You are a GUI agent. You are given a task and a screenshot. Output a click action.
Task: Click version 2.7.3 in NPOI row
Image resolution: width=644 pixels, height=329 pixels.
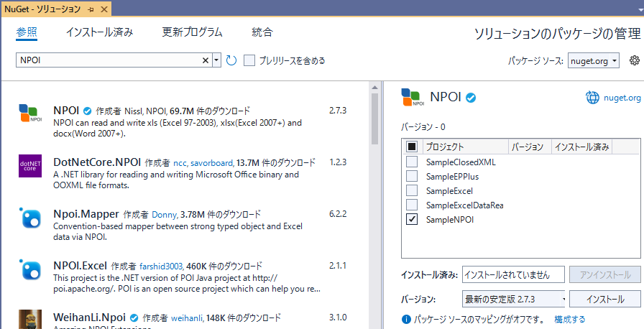[x=338, y=111]
